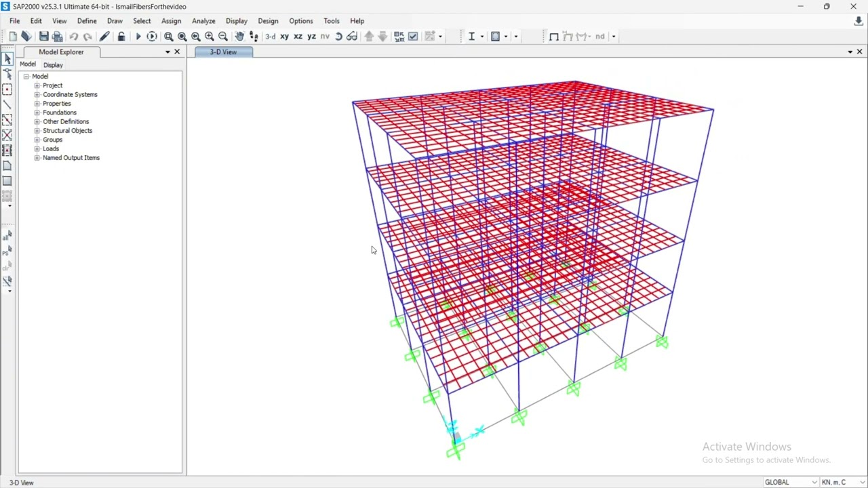The image size is (868, 488).
Task: Open the Define menu
Action: click(x=87, y=21)
